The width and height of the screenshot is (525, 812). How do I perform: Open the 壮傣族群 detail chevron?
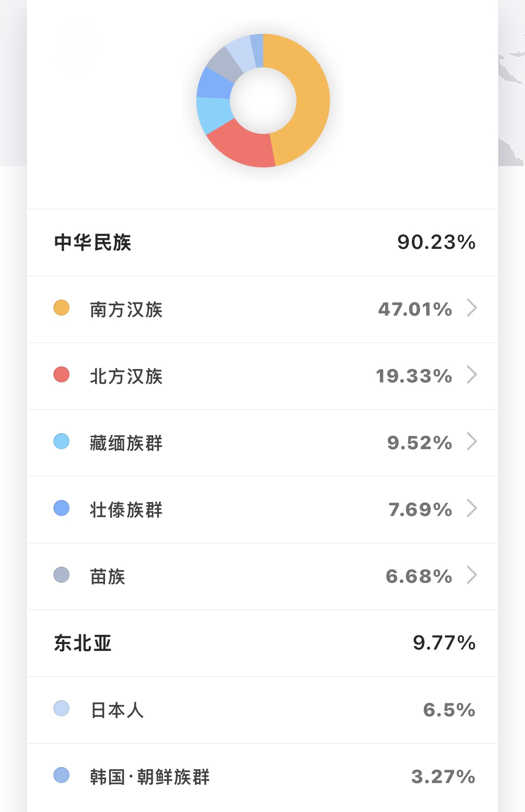coord(472,508)
